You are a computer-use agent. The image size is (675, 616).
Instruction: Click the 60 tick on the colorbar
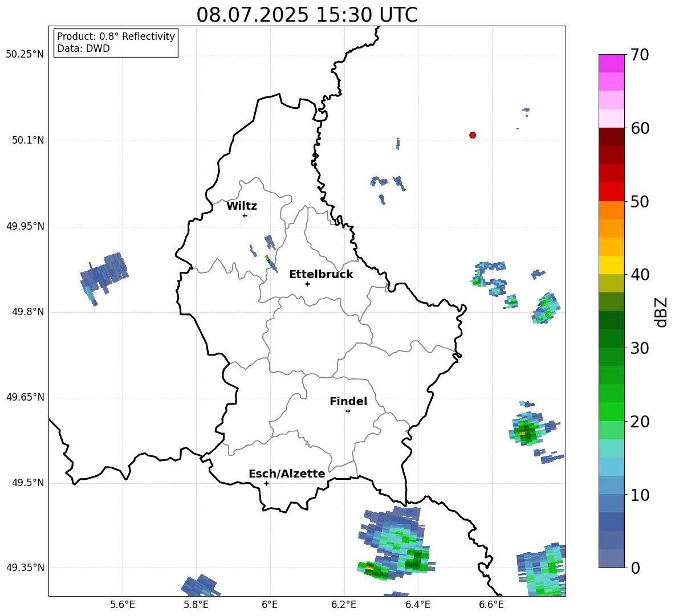point(640,128)
